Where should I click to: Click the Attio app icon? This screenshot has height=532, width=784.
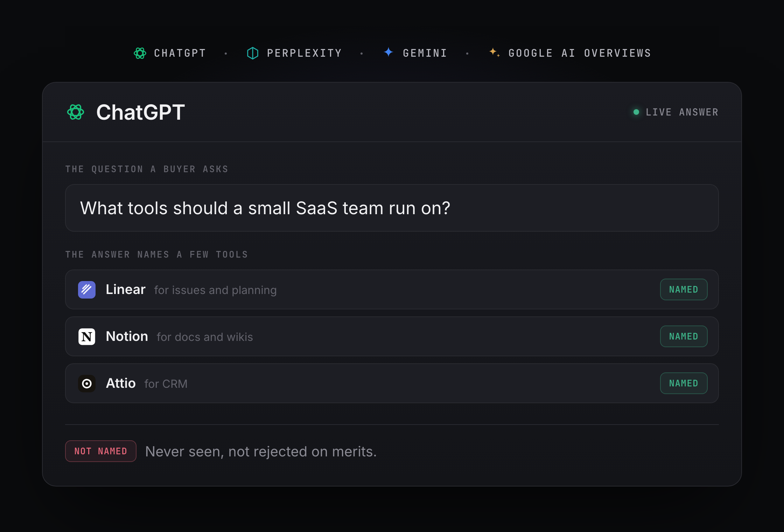(87, 383)
